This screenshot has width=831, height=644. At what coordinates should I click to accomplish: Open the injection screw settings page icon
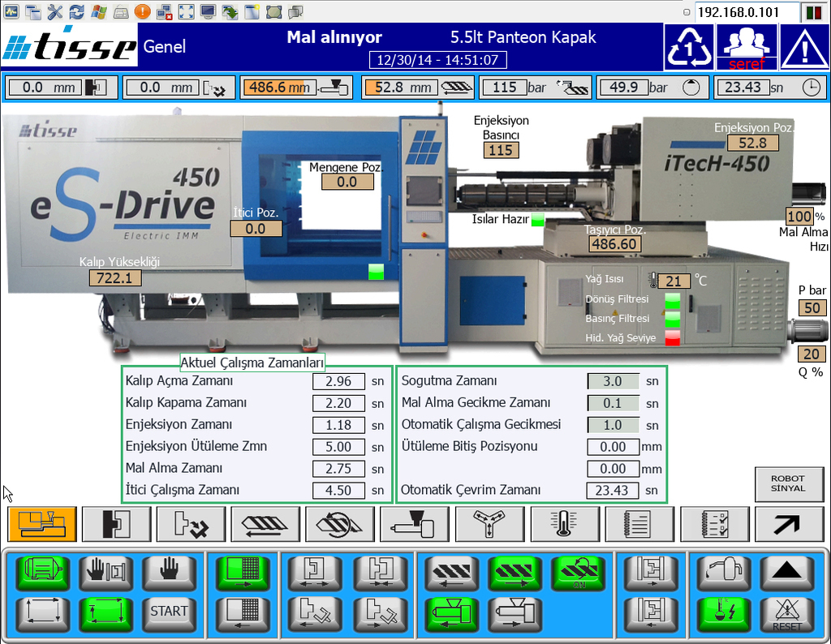pos(265,524)
